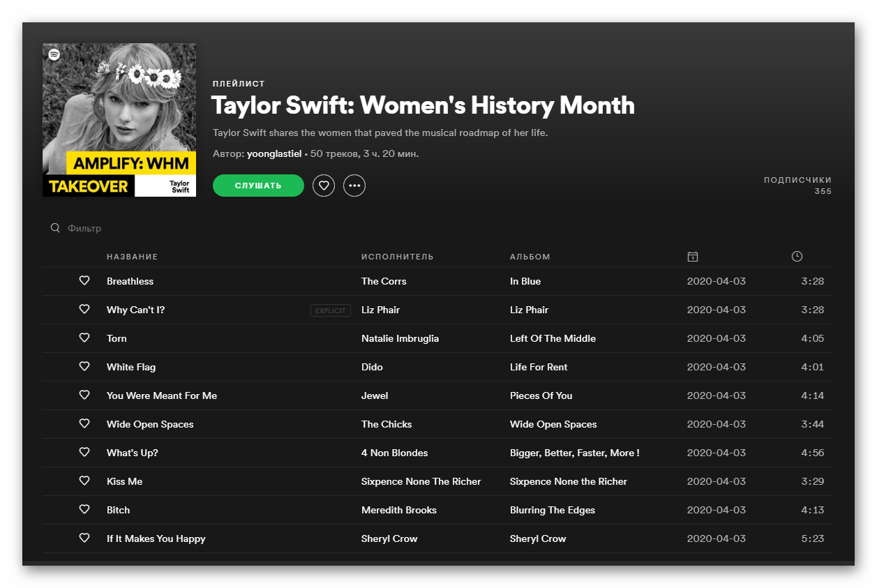Click the EXPLICIT badge on Why Can't I?
The image size is (877, 588).
click(331, 310)
